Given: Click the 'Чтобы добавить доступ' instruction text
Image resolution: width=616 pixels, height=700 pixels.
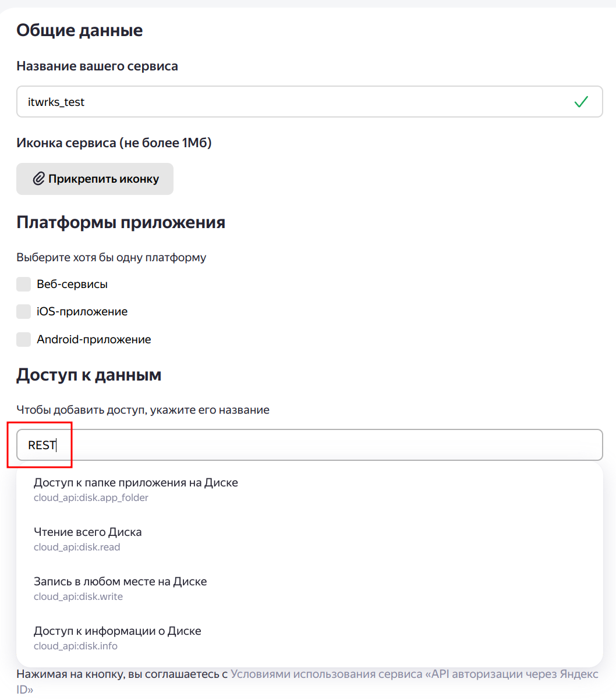Looking at the screenshot, I should pyautogui.click(x=143, y=410).
